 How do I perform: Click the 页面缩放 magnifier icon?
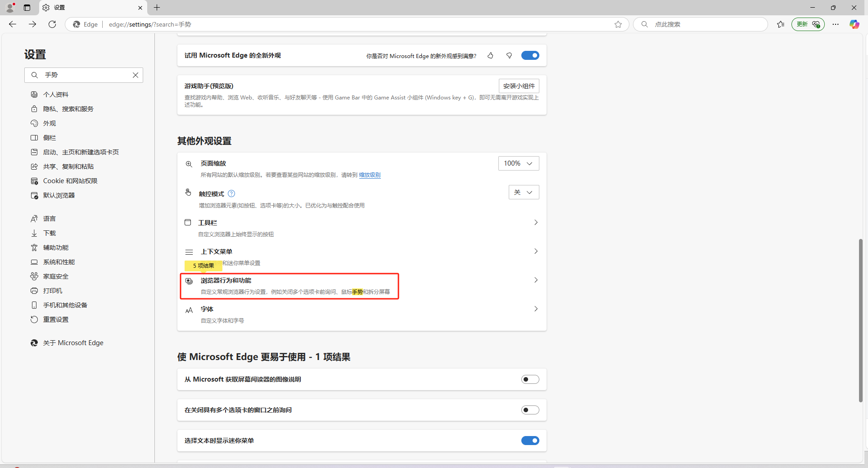point(189,164)
